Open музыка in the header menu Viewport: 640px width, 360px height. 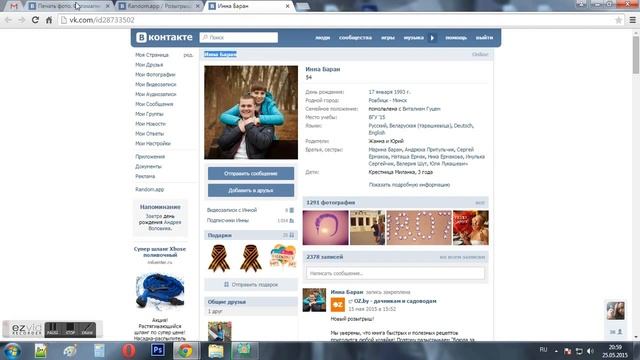(413, 38)
